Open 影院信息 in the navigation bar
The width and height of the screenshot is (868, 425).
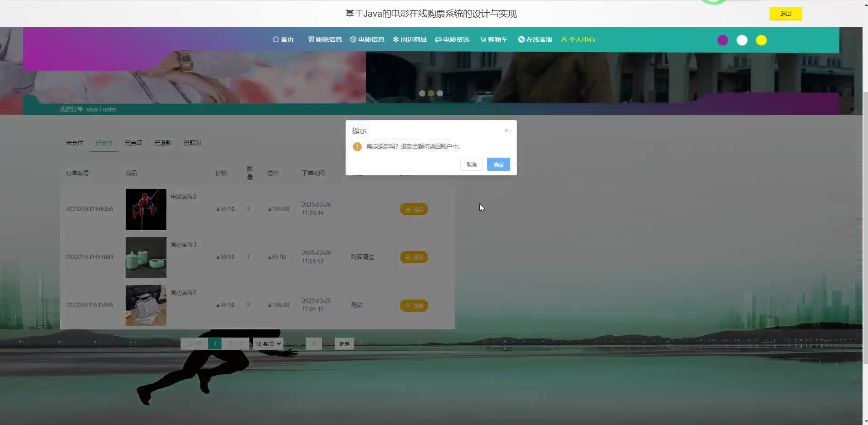pyautogui.click(x=325, y=39)
